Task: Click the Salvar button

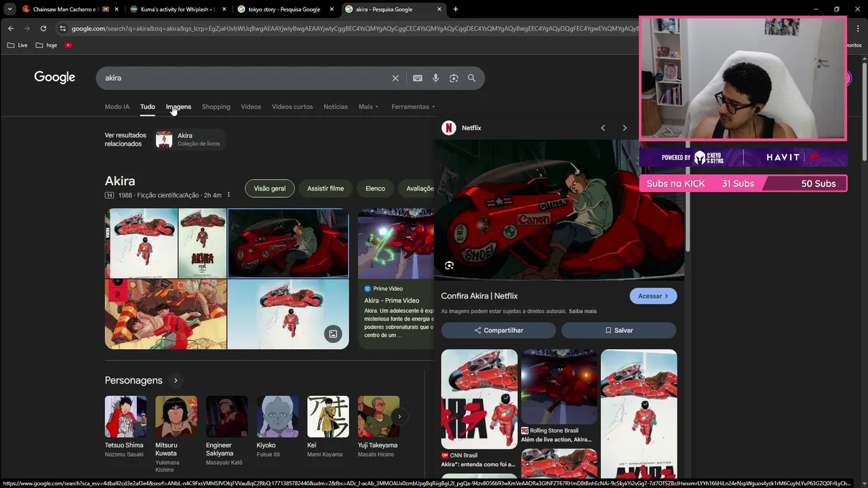Action: (x=618, y=330)
